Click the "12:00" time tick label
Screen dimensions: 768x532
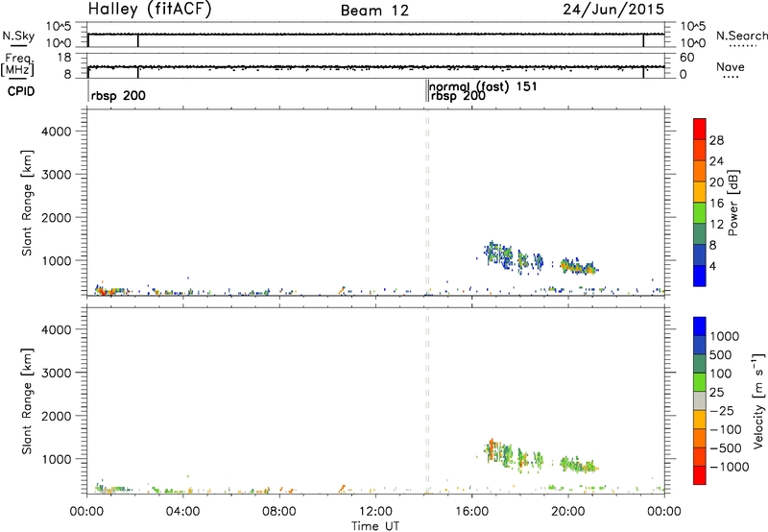pos(375,512)
